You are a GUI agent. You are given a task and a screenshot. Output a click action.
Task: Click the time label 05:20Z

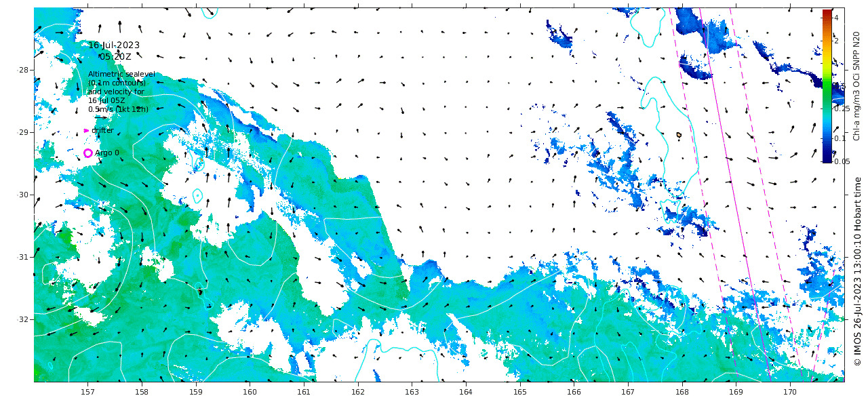click(115, 57)
